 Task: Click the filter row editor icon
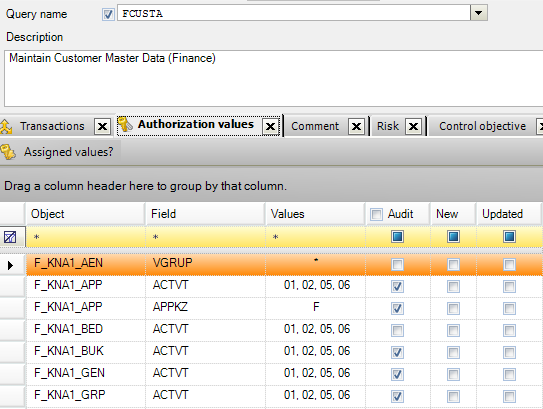pos(10,237)
